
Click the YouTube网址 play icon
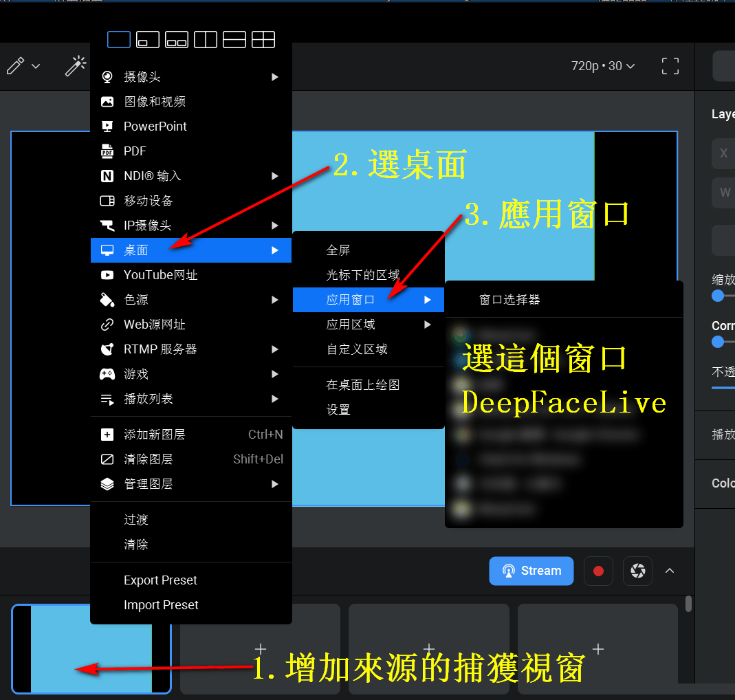point(107,275)
